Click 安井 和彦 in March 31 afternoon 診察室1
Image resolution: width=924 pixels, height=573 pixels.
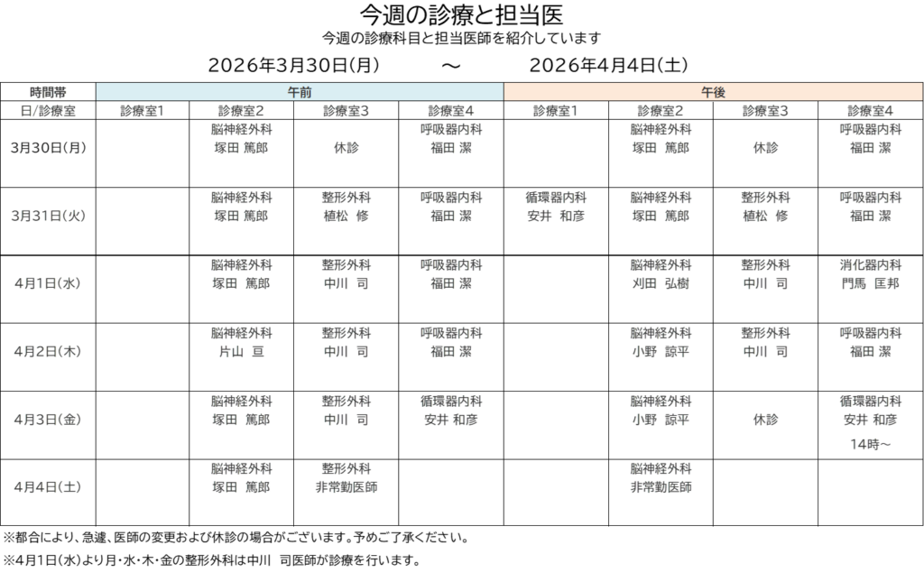point(557,216)
